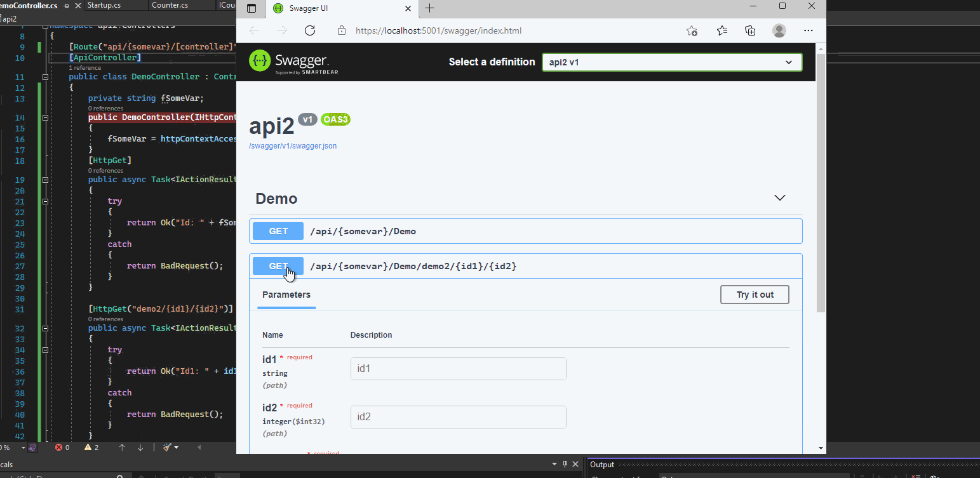Image resolution: width=980 pixels, height=478 pixels.
Task: Collapse the DemoController class code fold
Action: pos(45,77)
